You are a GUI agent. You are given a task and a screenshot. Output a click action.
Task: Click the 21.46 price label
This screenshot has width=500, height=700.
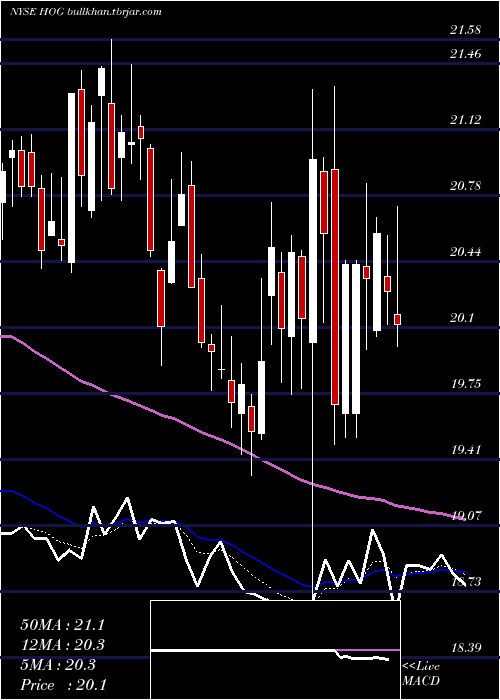[x=466, y=54]
